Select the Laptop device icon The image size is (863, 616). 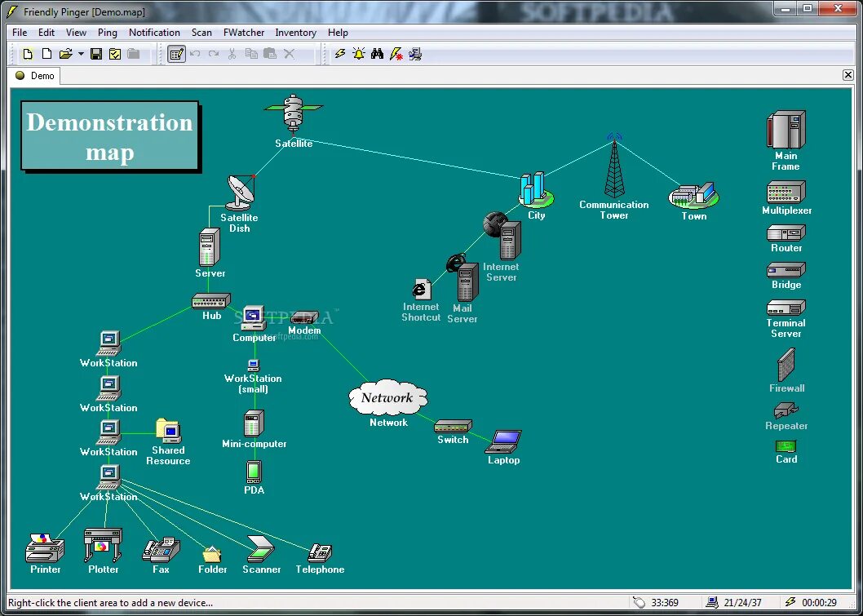503,442
